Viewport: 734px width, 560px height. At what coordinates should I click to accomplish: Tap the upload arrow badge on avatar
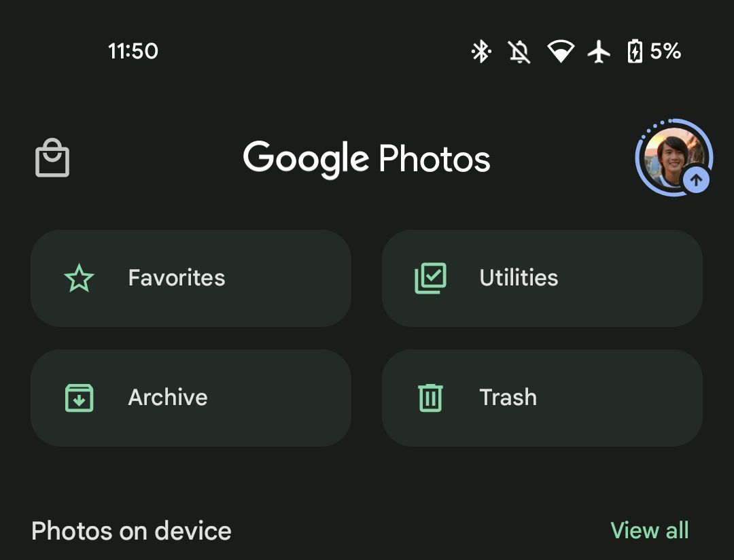696,181
